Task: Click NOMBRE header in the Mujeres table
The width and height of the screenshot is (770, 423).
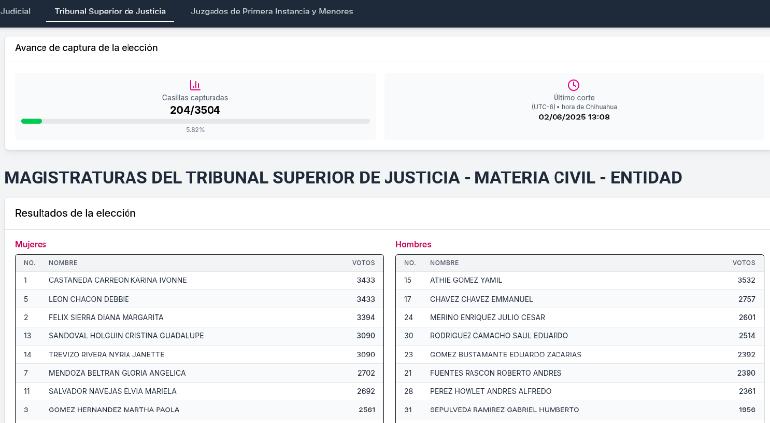Action: [63, 263]
